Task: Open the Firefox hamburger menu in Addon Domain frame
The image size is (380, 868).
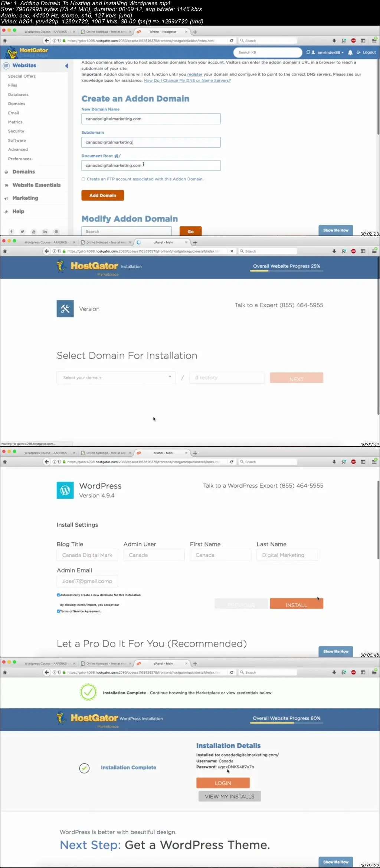Action: pos(374,40)
